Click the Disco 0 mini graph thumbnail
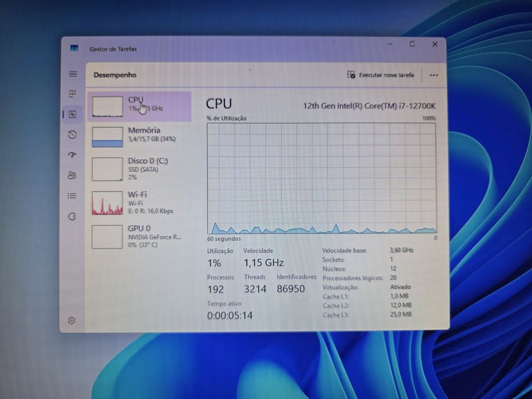 [x=108, y=169]
